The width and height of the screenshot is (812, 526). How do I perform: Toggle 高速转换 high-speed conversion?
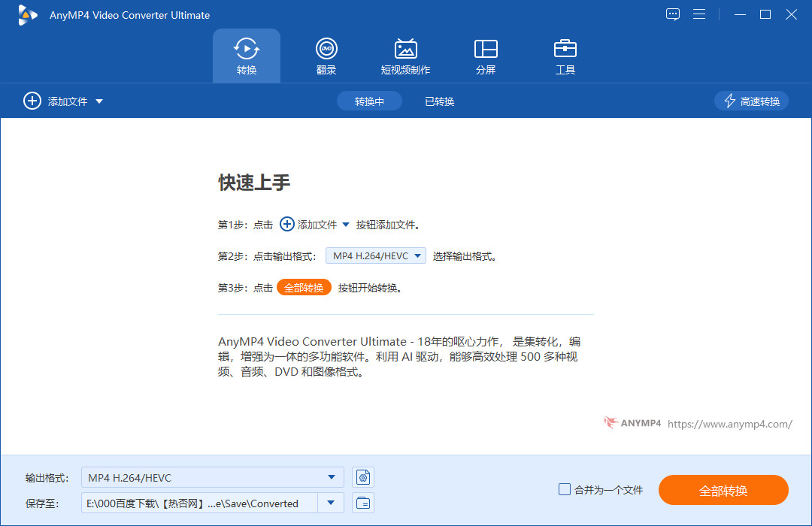point(751,101)
